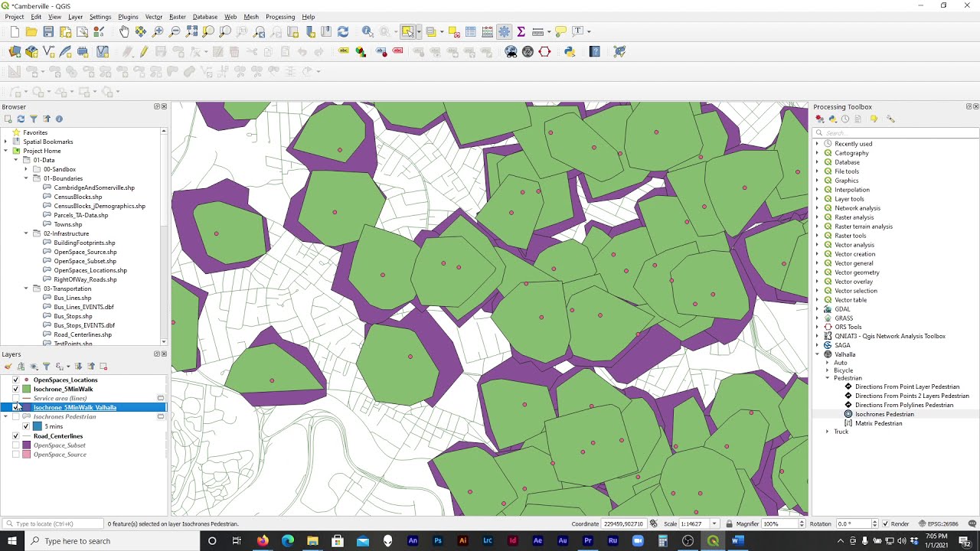Open the Processing menu
The image size is (980, 551).
[280, 17]
